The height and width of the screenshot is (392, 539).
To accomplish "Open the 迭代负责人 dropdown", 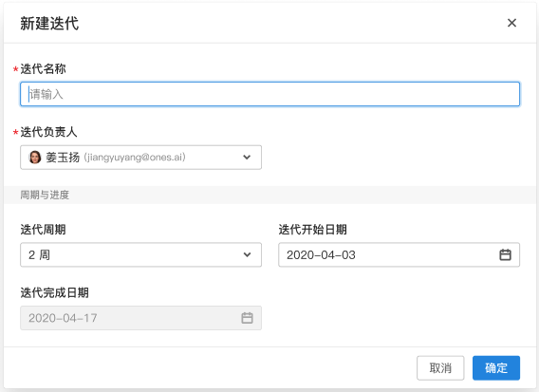I will pyautogui.click(x=141, y=158).
